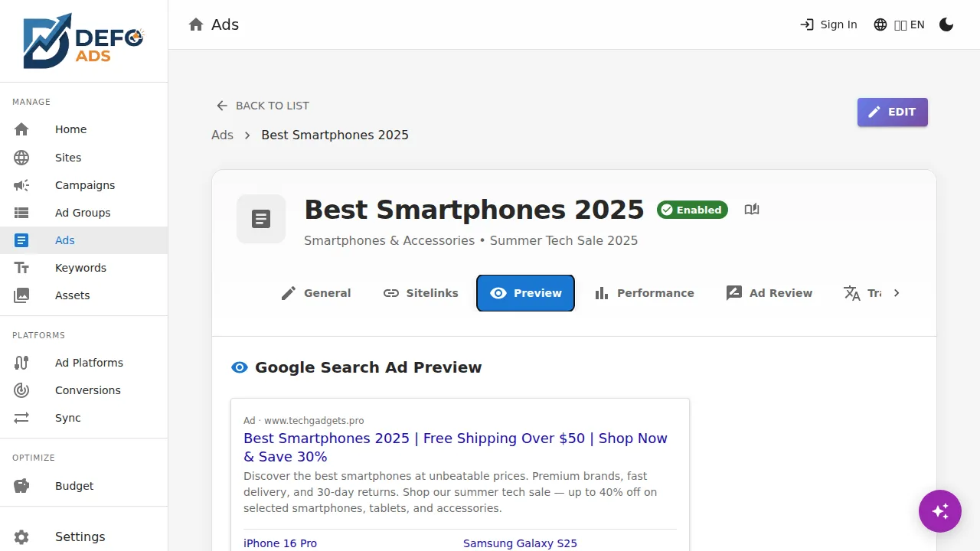Open the Ad Review tab

coord(769,293)
